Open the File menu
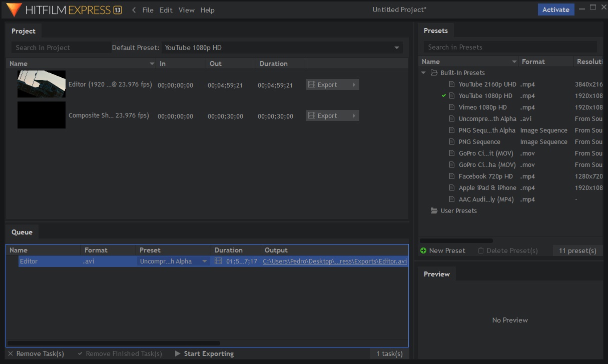The height and width of the screenshot is (364, 608). [x=148, y=10]
